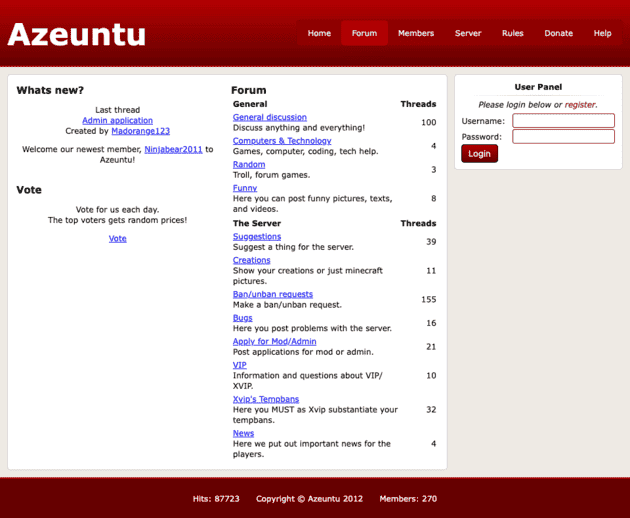Viewport: 630px width, 518px height.
Task: Click the Help navigation item
Action: point(602,33)
